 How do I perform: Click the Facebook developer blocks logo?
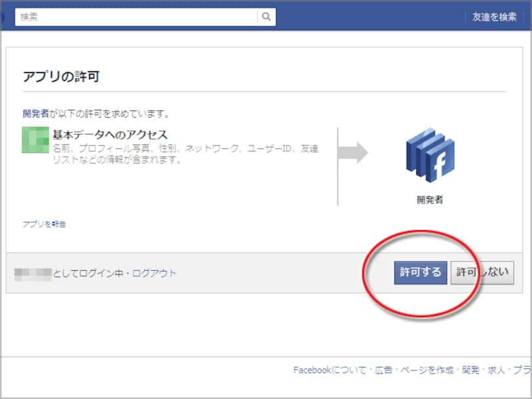(428, 154)
